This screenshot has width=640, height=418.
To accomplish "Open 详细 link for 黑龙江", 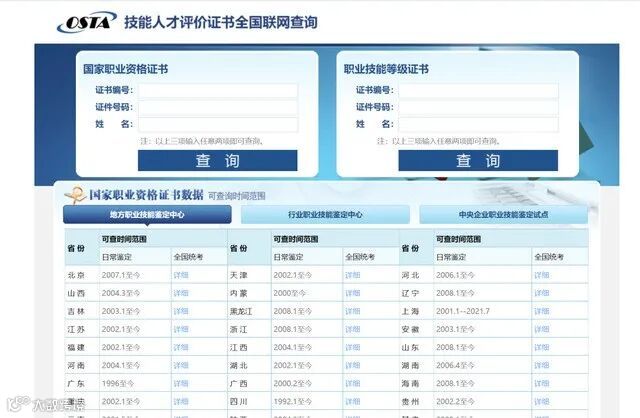I will coord(353,311).
